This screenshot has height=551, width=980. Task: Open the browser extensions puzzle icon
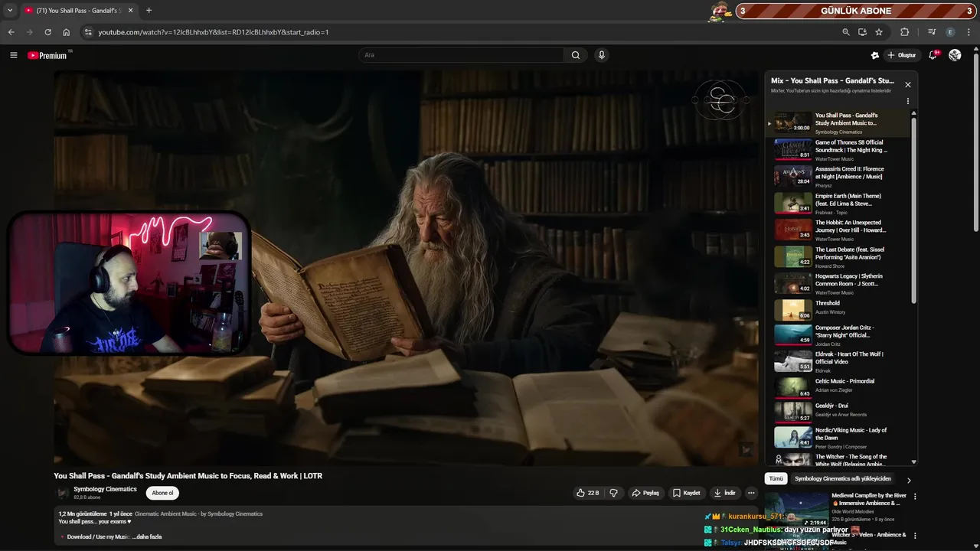tap(905, 32)
